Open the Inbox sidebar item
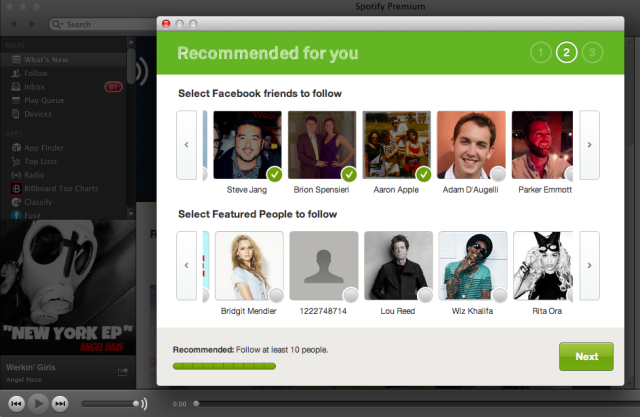 coord(63,87)
